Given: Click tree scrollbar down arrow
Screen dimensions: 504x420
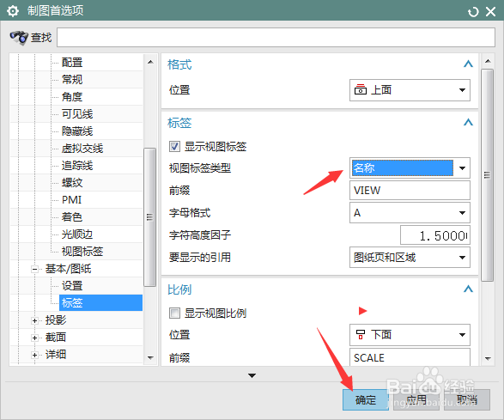Looking at the screenshot, I should click(x=150, y=357).
